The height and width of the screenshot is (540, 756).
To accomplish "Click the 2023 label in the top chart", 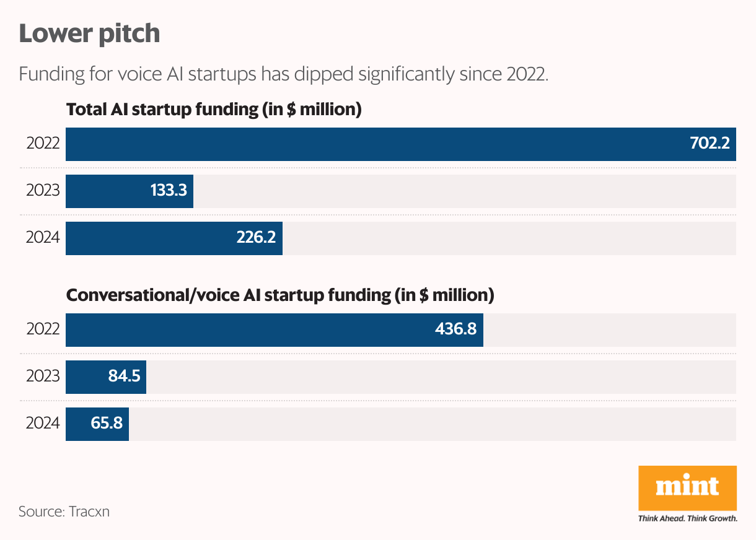I will [43, 191].
